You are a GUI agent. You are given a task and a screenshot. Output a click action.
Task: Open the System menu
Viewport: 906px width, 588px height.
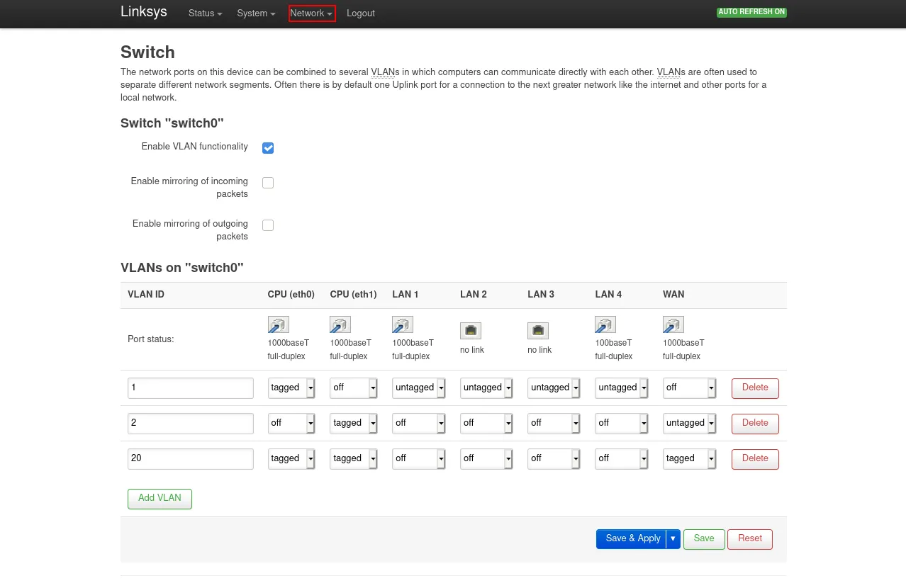256,13
